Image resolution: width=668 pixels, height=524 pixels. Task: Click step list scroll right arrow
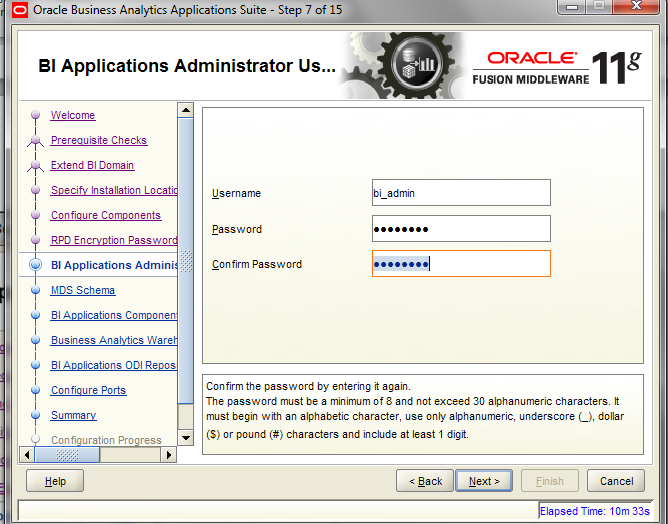(x=169, y=455)
